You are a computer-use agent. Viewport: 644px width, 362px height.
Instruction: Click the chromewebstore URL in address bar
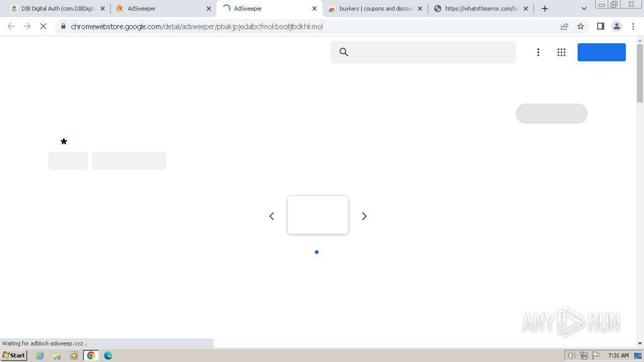197,27
